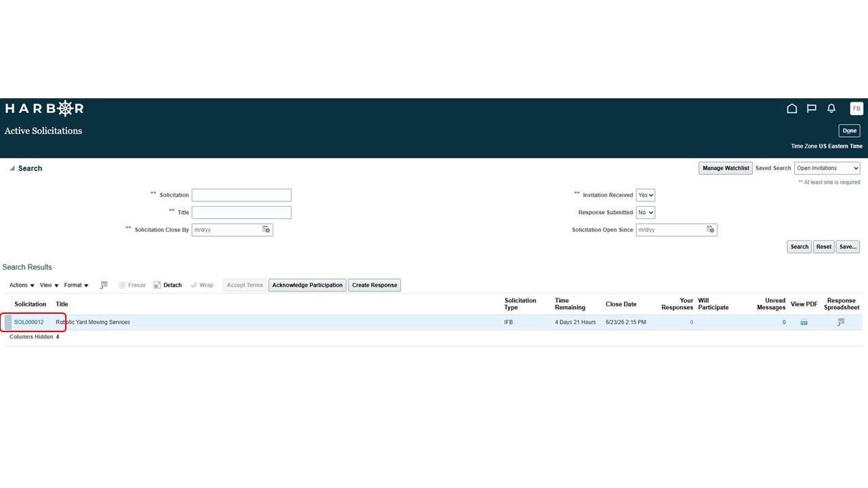The image size is (868, 488).
Task: Open the Favorites flag icon
Action: click(x=811, y=108)
